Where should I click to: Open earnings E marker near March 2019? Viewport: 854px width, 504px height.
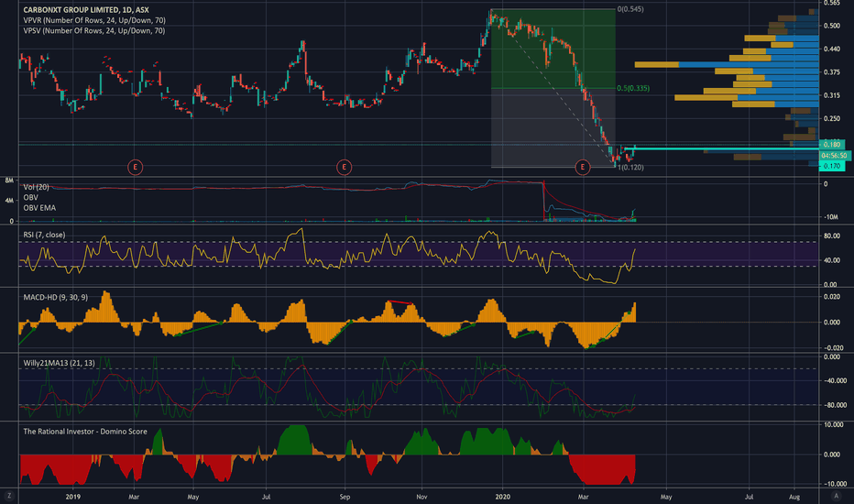coord(135,168)
